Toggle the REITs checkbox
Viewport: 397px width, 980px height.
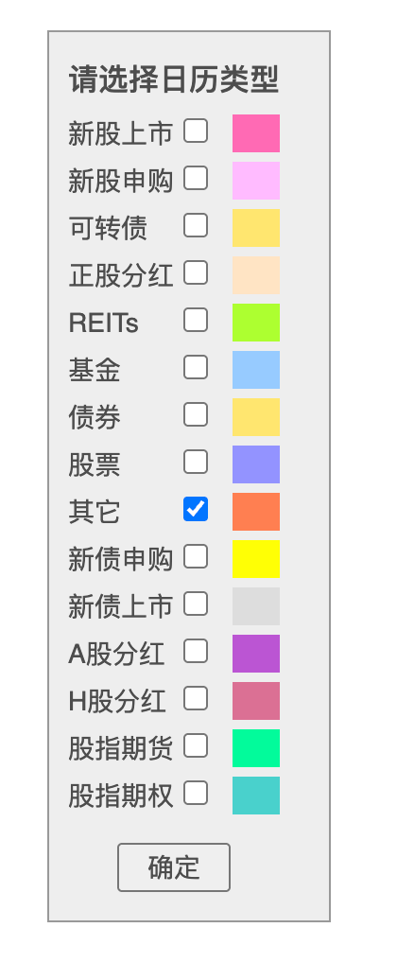196,320
